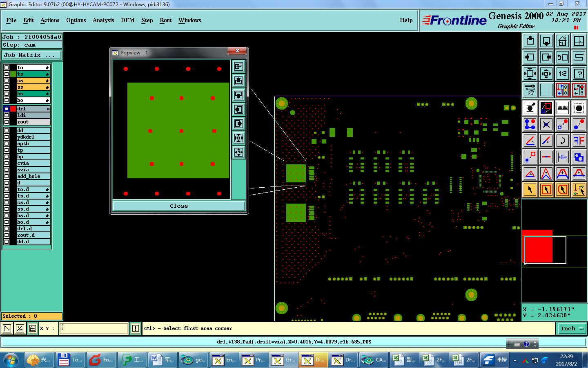The height and width of the screenshot is (368, 588).
Task: Select the ss layer row
Action: [33, 87]
